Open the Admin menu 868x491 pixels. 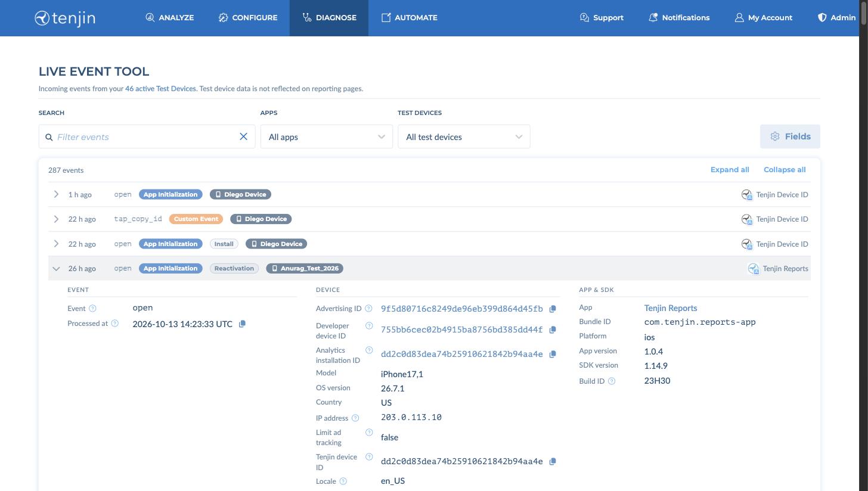836,18
